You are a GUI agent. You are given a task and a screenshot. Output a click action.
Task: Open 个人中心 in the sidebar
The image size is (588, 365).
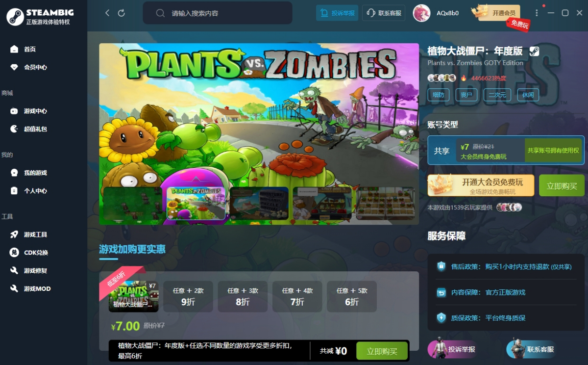point(36,191)
